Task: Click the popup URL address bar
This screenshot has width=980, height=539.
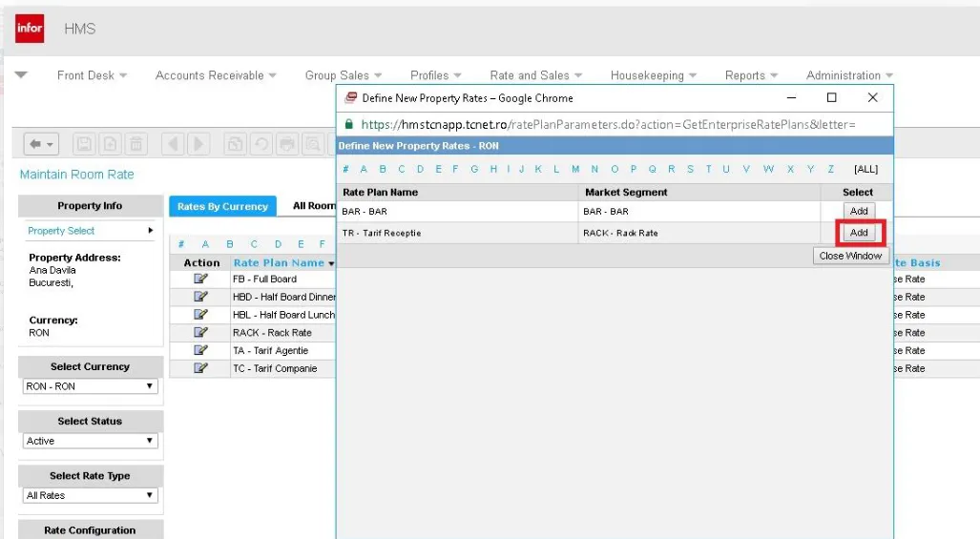Action: click(x=608, y=124)
